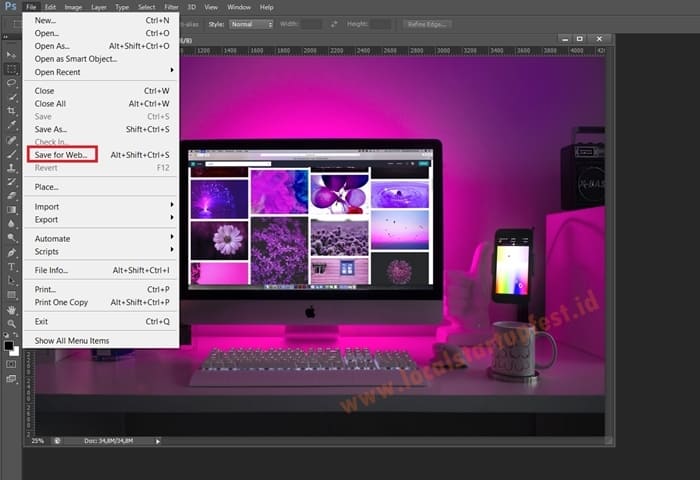
Task: Choose File Info... menu entry
Action: (101, 270)
